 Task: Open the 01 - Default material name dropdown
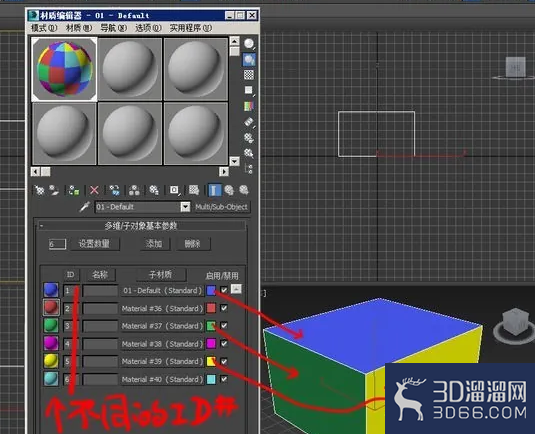click(185, 207)
